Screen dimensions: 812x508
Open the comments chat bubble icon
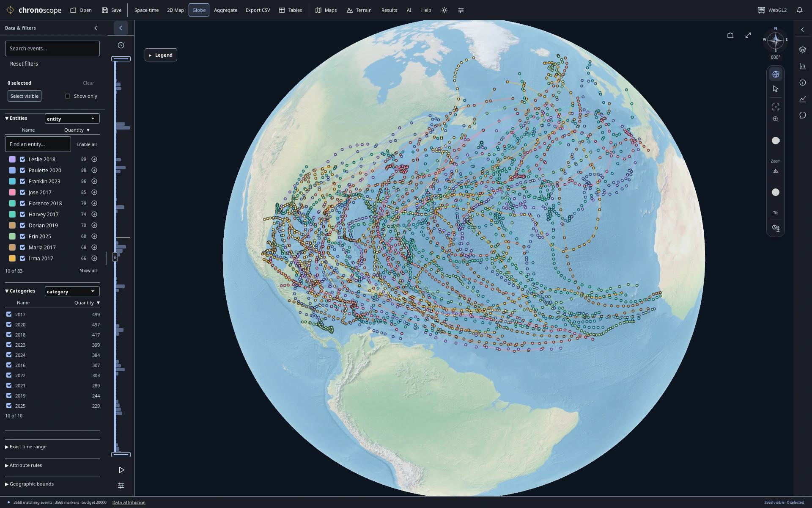(803, 115)
